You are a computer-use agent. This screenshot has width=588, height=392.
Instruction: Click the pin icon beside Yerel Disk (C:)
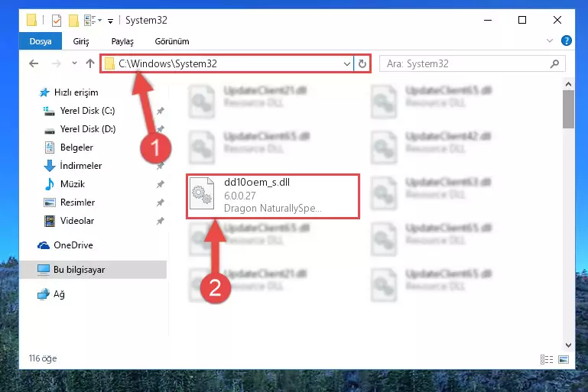click(x=160, y=111)
